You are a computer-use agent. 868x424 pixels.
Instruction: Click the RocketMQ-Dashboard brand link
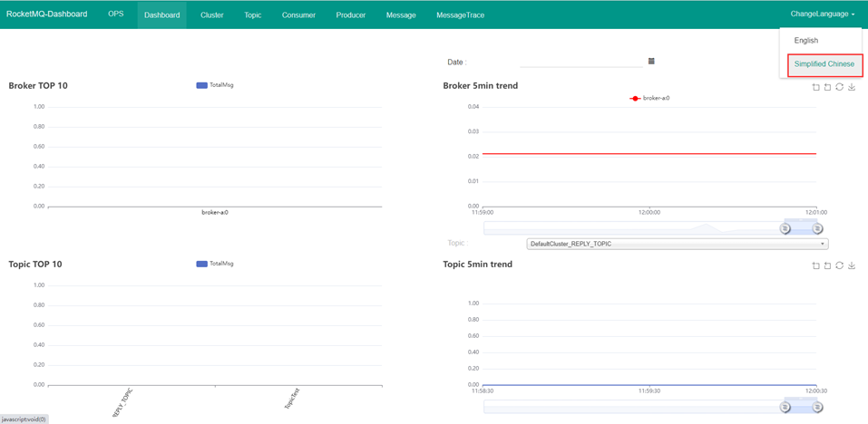(46, 14)
